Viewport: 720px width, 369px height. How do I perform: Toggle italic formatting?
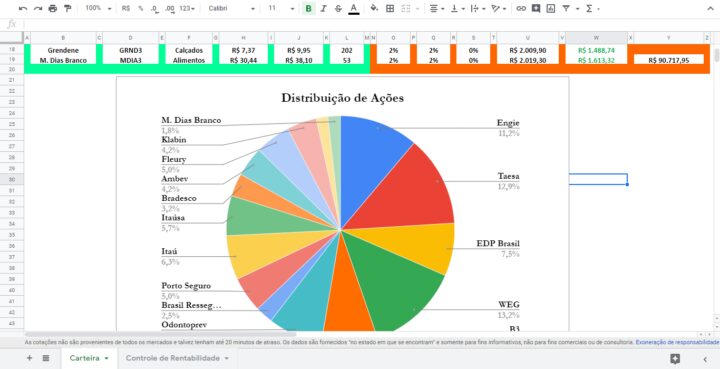323,8
